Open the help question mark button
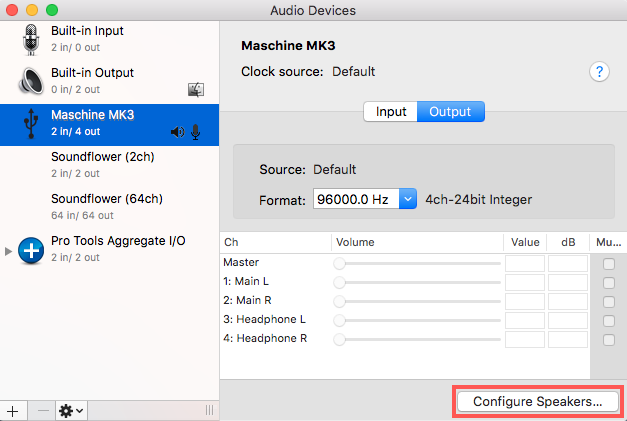627x421 pixels. pos(599,72)
